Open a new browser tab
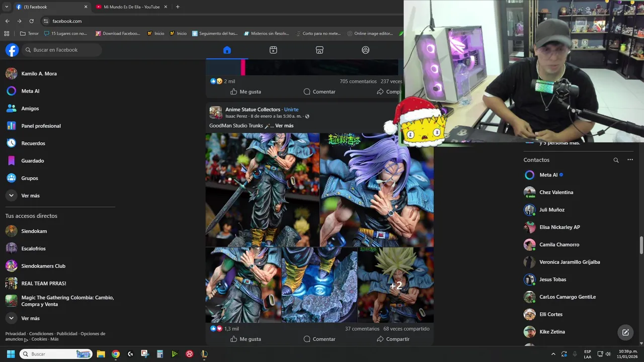 178,7
